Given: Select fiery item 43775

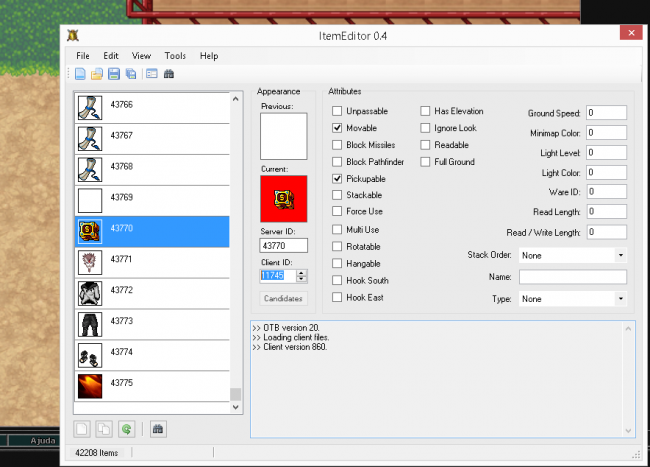Looking at the screenshot, I should click(x=152, y=386).
